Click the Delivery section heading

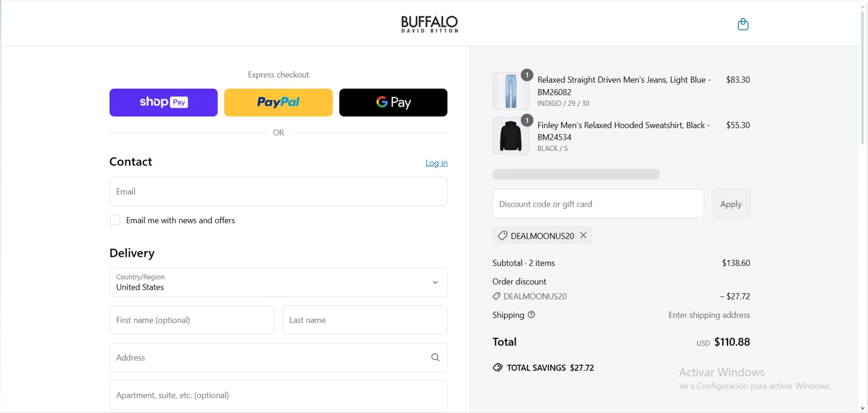(x=132, y=253)
